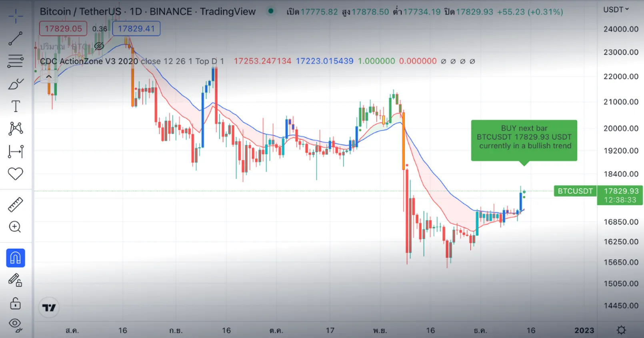
Task: Select the Text annotation tool
Action: 16,106
